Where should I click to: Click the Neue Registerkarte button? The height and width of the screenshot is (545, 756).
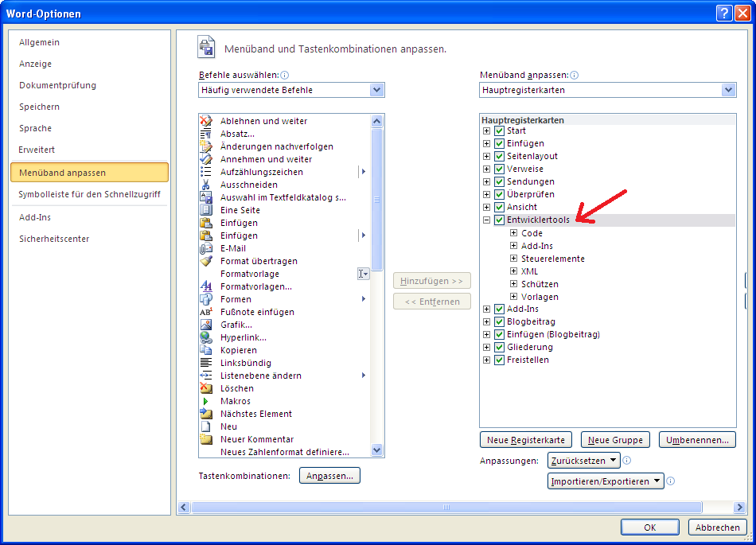(526, 440)
